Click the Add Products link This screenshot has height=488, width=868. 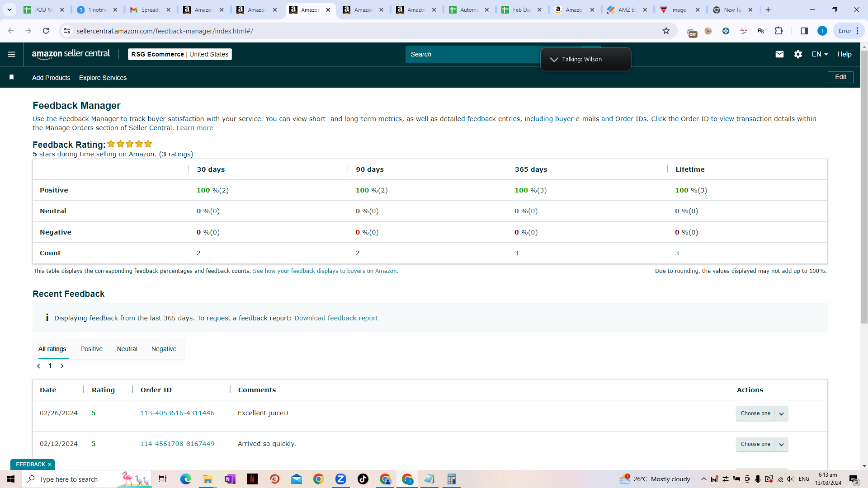click(51, 78)
